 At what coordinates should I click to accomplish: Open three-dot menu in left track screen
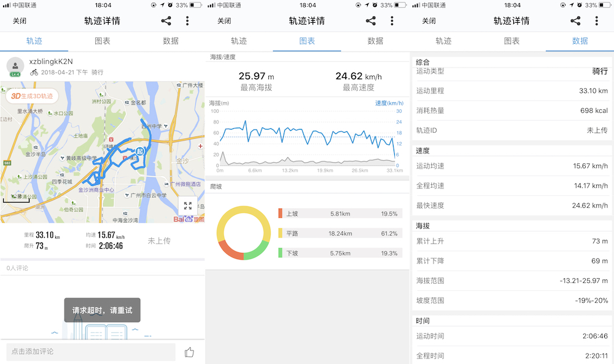coord(187,21)
